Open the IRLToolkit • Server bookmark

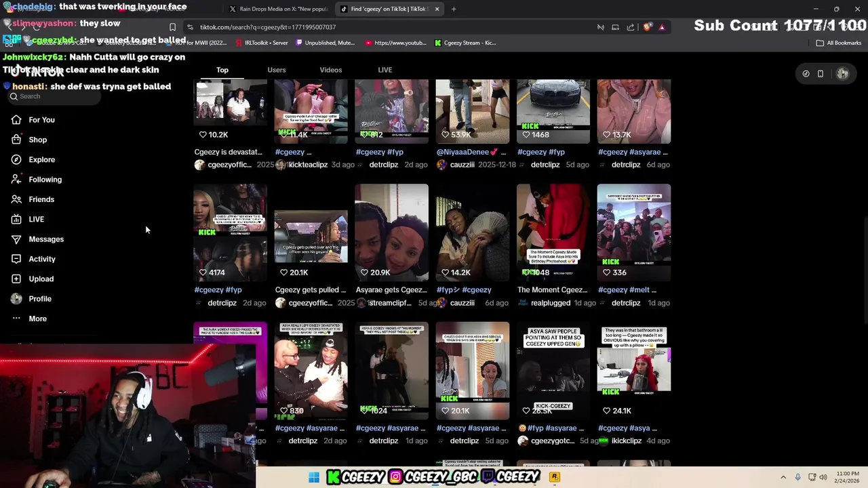click(x=261, y=43)
